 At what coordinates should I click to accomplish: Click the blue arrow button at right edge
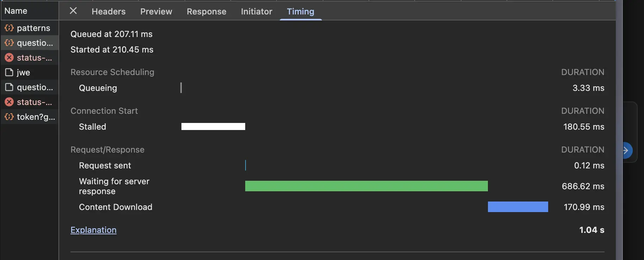coord(626,150)
